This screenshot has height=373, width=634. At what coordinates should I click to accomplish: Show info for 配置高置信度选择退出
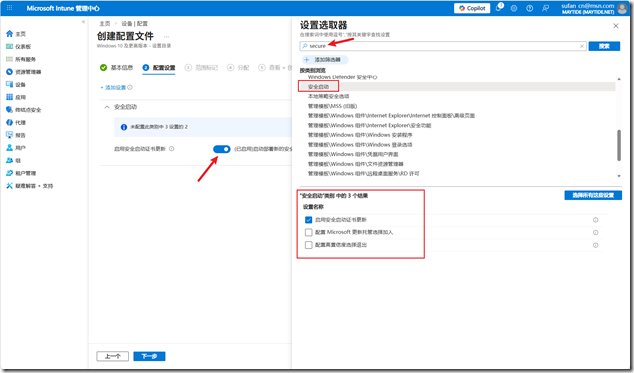tap(596, 245)
